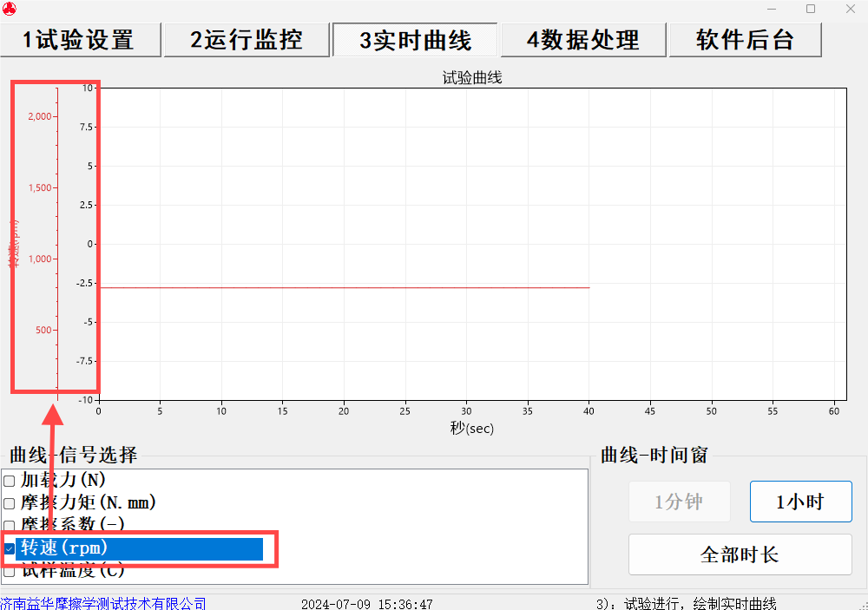
Task: Switch to the 2运行监控 tab
Action: point(247,40)
